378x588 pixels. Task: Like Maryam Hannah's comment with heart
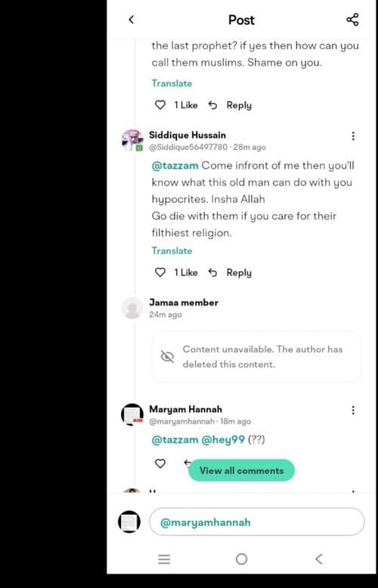click(160, 463)
